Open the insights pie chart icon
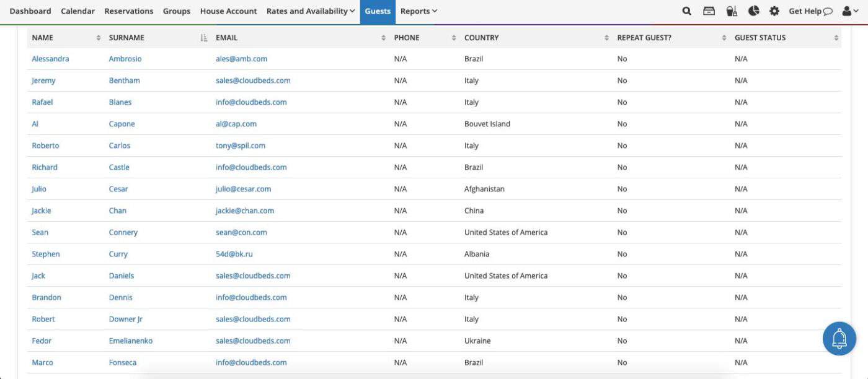Screen dimensions: 868x379 tap(753, 11)
